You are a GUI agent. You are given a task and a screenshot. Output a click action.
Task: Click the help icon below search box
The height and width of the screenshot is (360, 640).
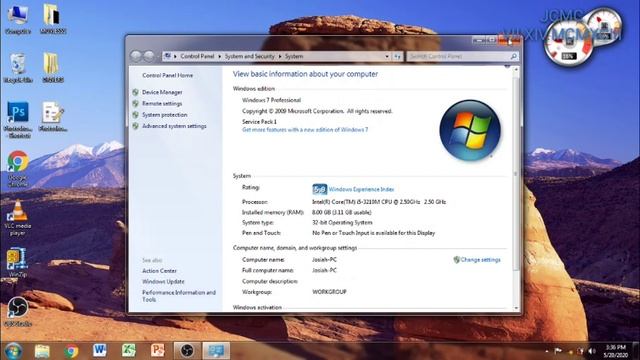coord(507,67)
